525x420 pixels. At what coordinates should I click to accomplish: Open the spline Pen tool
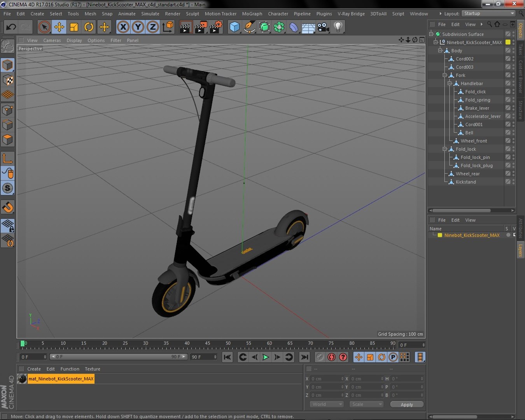click(249, 27)
